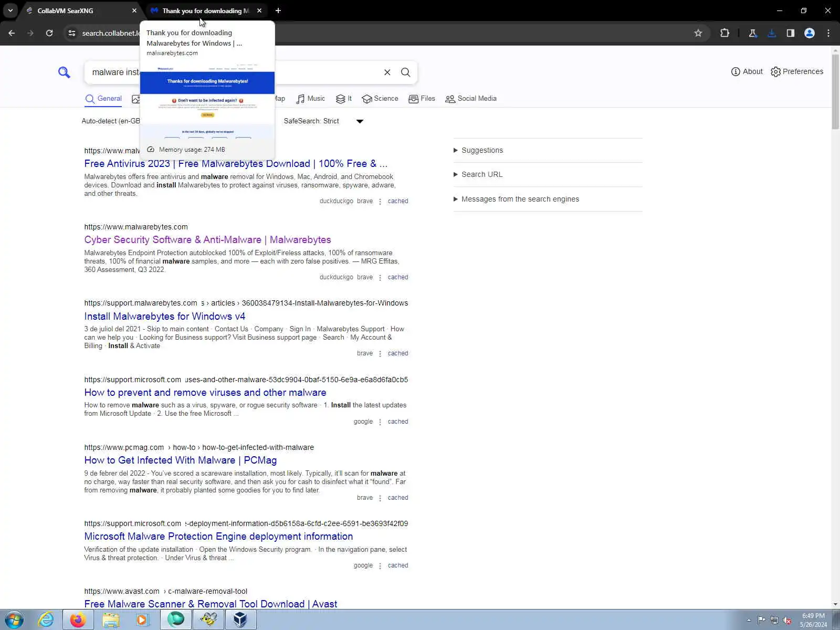Open Windows Explorer folder in taskbar
This screenshot has height=630, width=840.
click(x=111, y=620)
